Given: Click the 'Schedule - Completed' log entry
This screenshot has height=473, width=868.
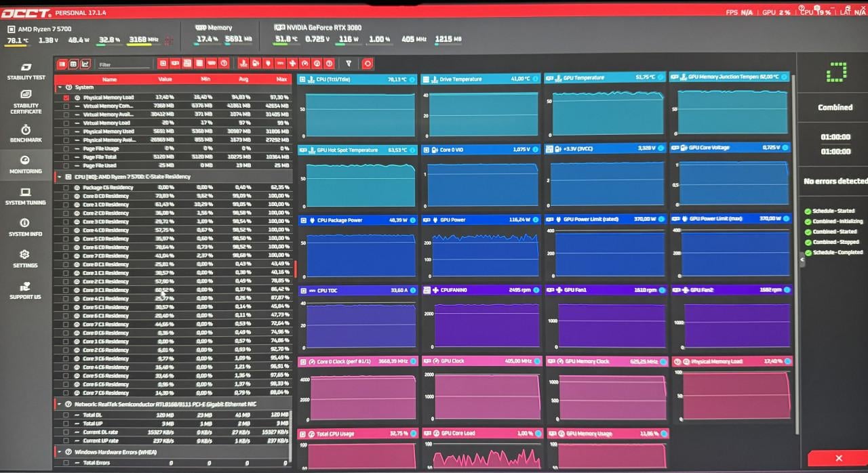Looking at the screenshot, I should tap(833, 252).
